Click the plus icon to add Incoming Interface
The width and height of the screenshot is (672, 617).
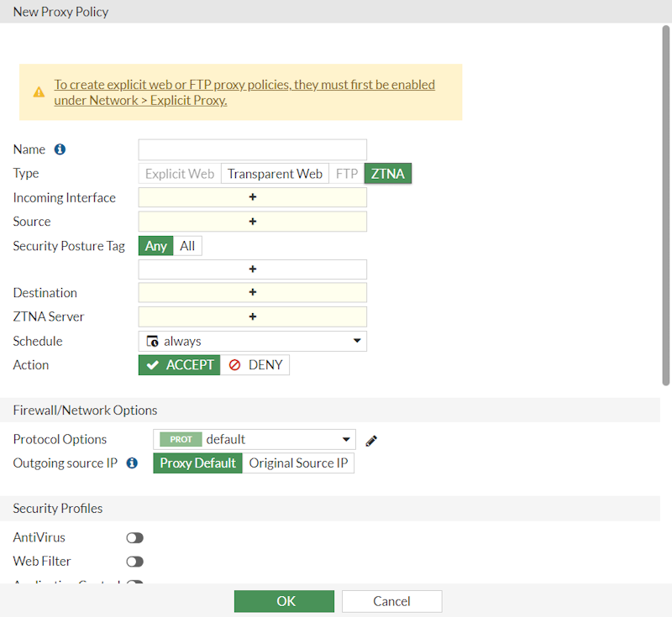pyautogui.click(x=252, y=196)
